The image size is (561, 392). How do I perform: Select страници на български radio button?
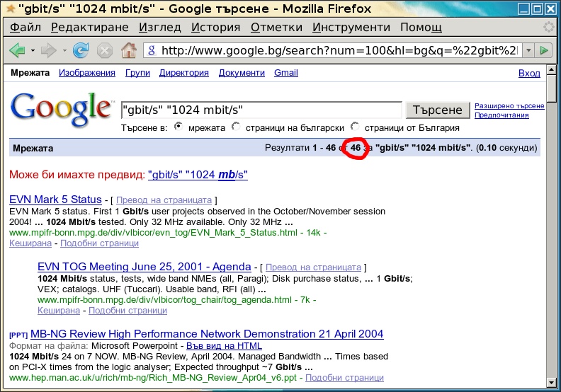tap(236, 127)
